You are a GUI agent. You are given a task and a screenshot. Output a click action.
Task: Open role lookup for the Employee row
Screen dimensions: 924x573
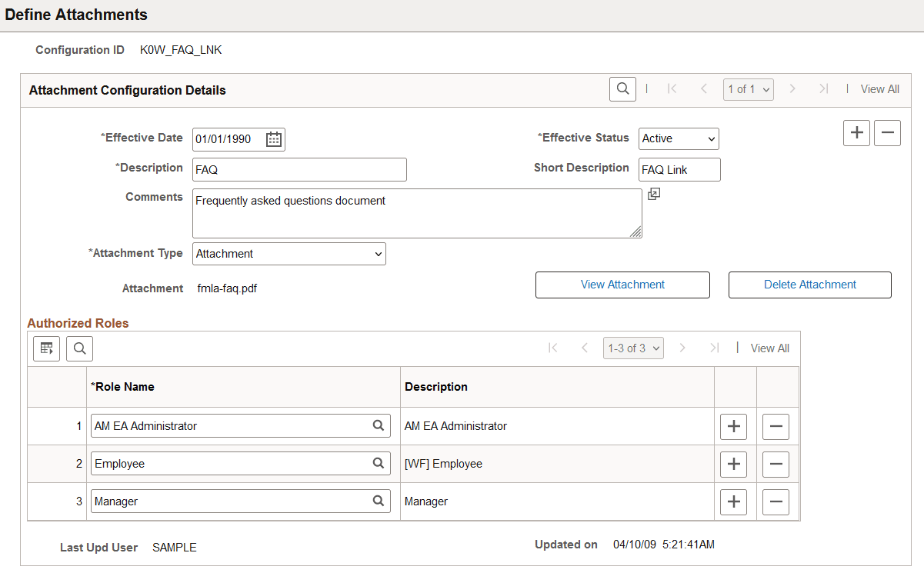[x=379, y=463]
